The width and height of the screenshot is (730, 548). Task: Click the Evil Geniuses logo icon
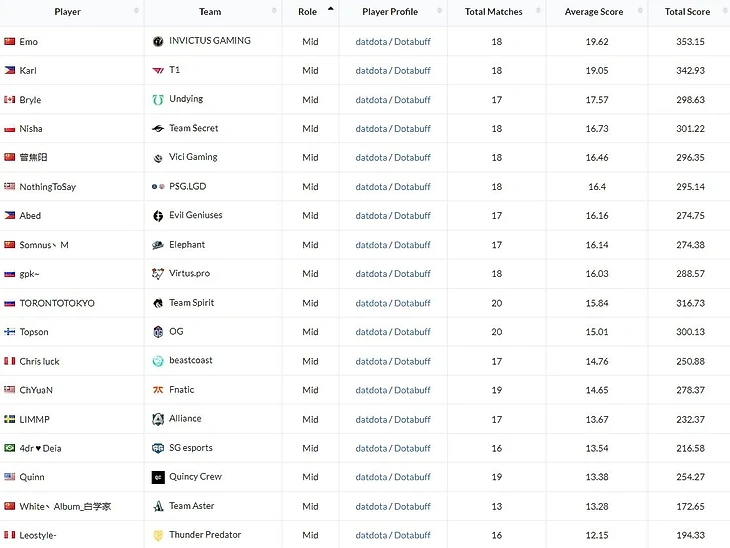click(158, 216)
